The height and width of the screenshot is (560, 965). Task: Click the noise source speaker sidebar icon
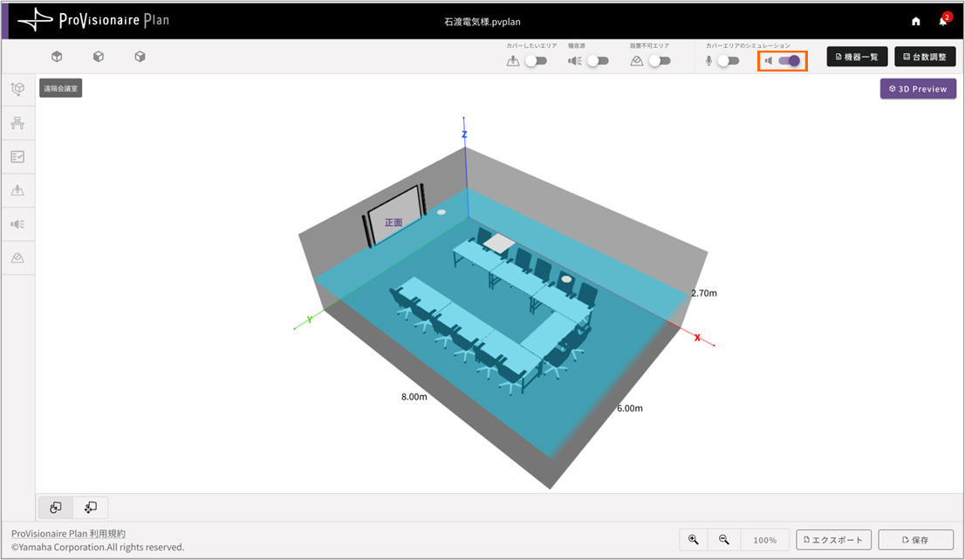point(17,224)
